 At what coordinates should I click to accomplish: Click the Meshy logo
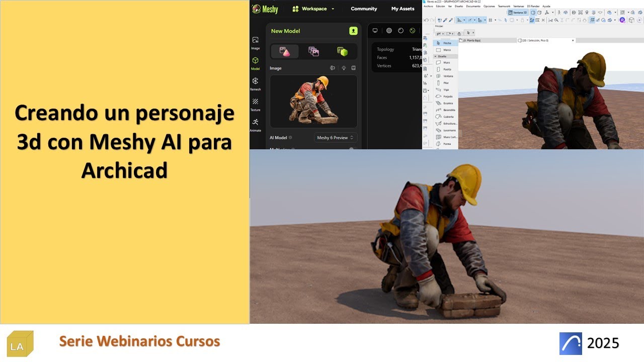click(265, 9)
